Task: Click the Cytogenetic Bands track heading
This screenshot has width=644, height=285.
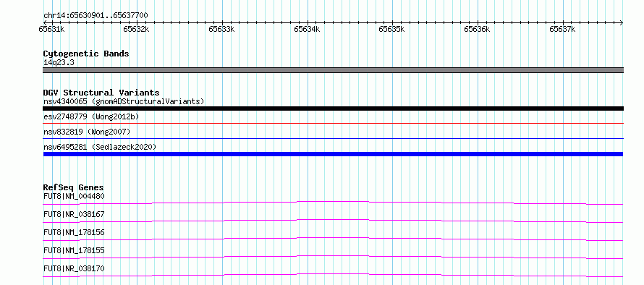Action: [86, 54]
